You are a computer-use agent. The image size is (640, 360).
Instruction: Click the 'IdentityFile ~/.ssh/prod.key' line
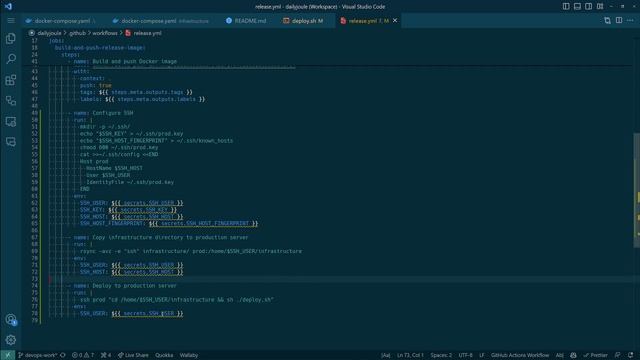130,182
